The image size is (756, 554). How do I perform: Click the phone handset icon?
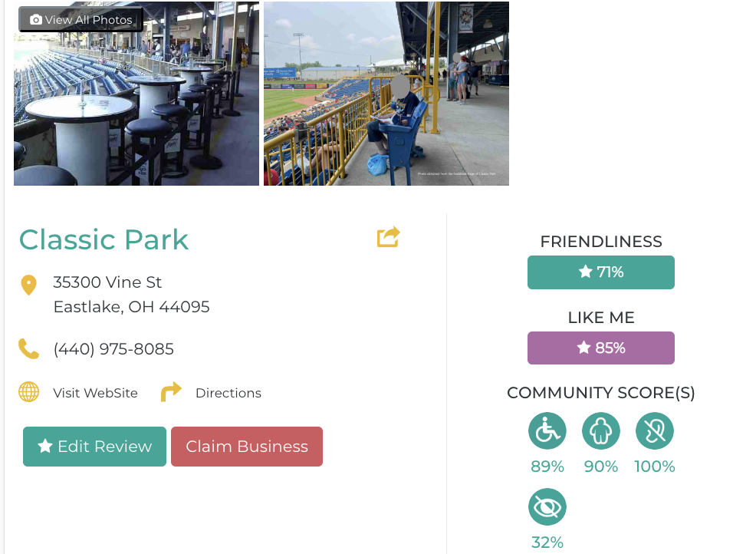click(29, 349)
